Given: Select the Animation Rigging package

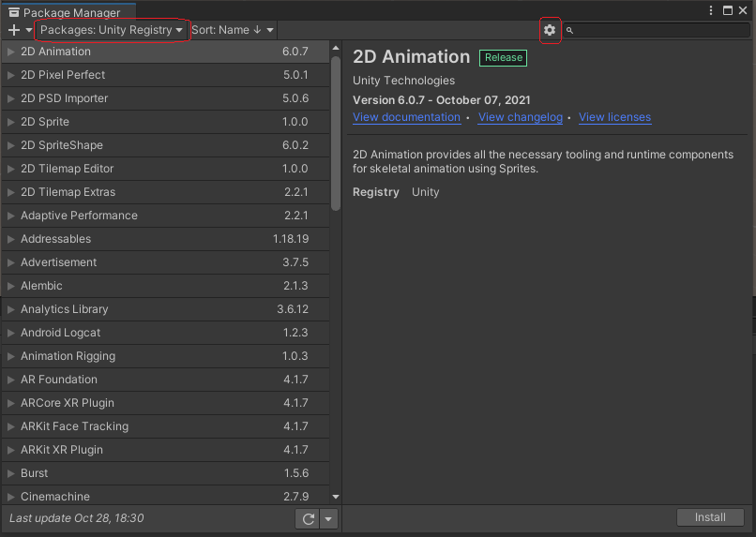Looking at the screenshot, I should 166,356.
